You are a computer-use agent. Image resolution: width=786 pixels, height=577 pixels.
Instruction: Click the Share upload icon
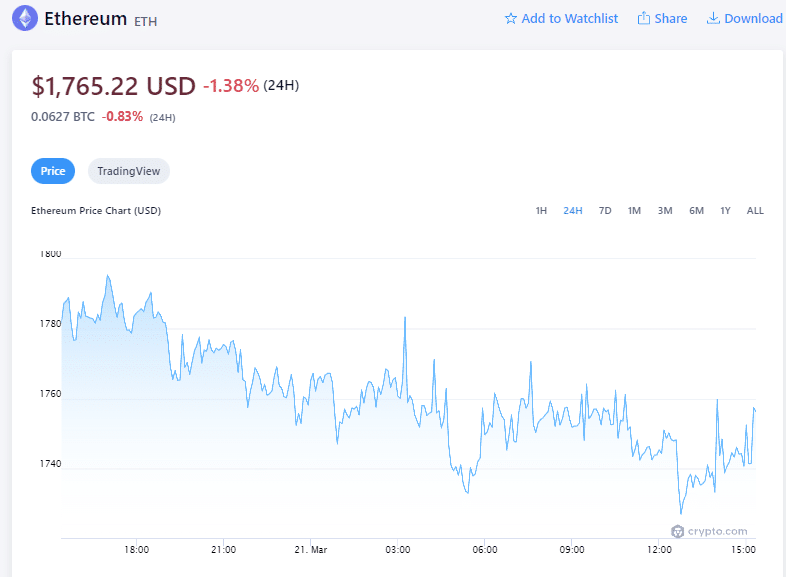pos(643,18)
